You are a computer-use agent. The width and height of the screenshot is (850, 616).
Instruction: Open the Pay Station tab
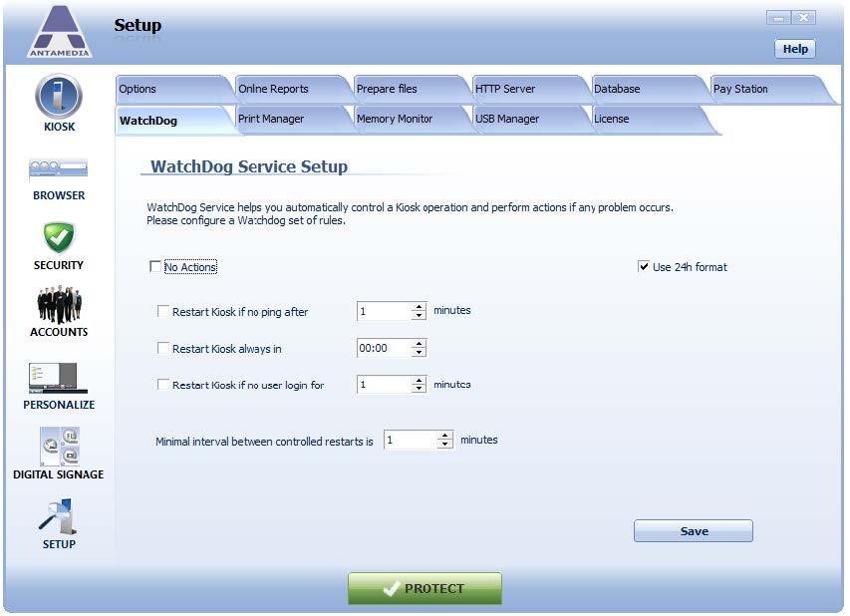click(x=769, y=89)
